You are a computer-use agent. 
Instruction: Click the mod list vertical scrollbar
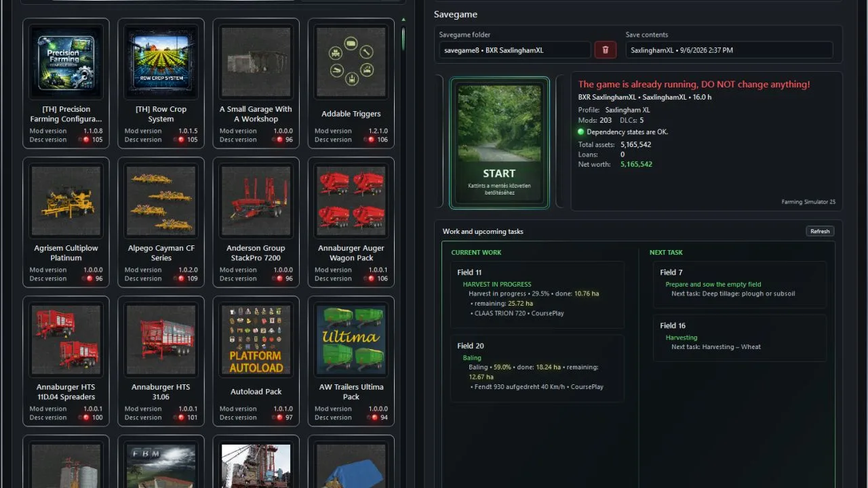click(x=403, y=37)
